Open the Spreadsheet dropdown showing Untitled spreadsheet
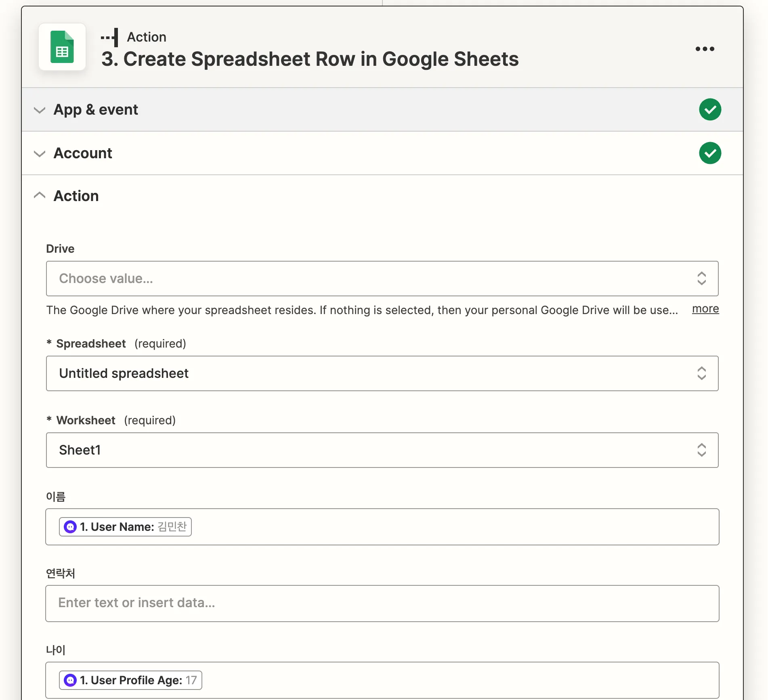Viewport: 768px width, 700px height. [382, 373]
